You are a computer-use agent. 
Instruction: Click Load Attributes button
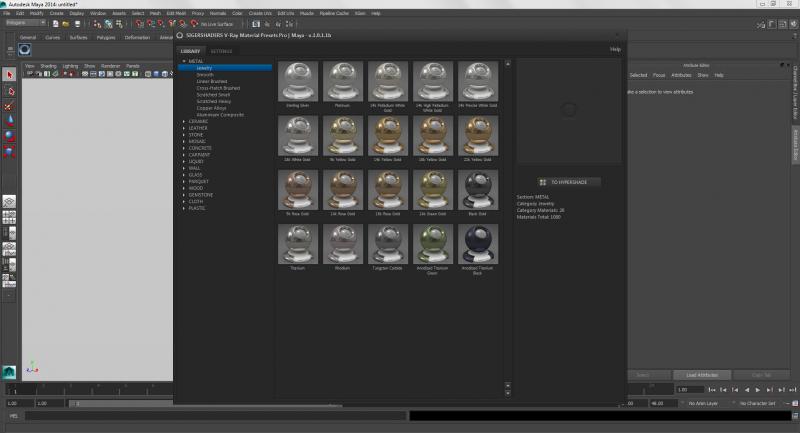(701, 375)
